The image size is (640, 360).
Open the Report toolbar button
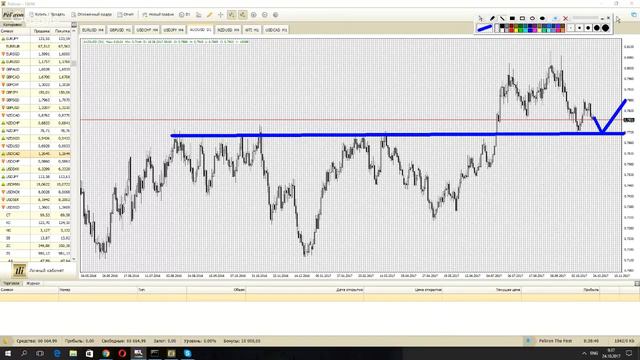[125, 15]
